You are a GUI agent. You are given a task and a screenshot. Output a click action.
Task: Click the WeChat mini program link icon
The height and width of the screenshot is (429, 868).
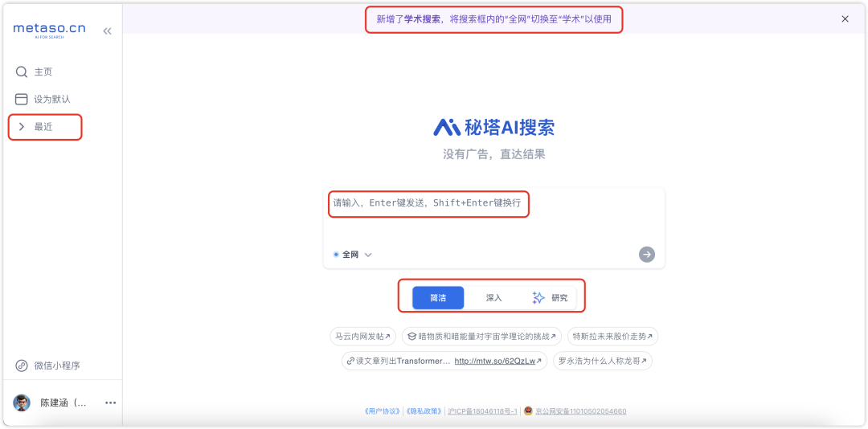point(22,366)
